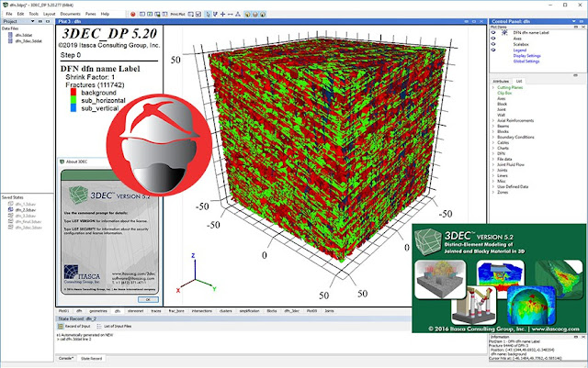The image size is (588, 368).
Task: Switch to the geometries plot tab
Action: [x=98, y=311]
